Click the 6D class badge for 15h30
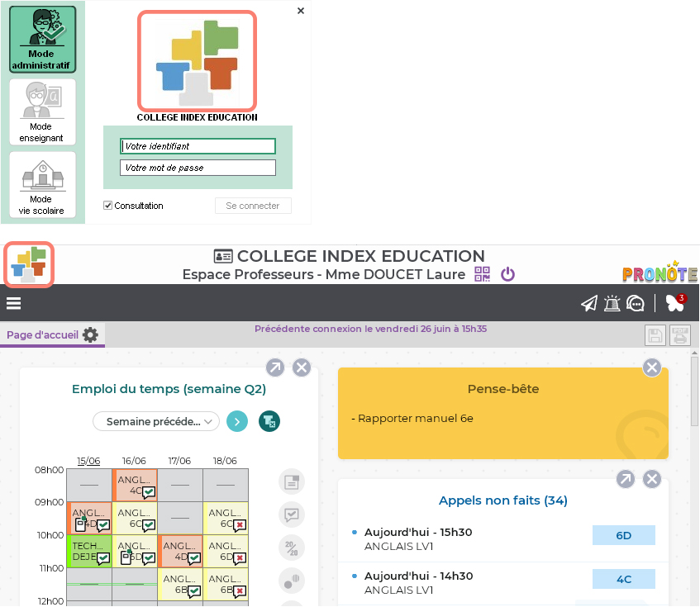Viewport: 700px width, 607px height. (x=624, y=535)
